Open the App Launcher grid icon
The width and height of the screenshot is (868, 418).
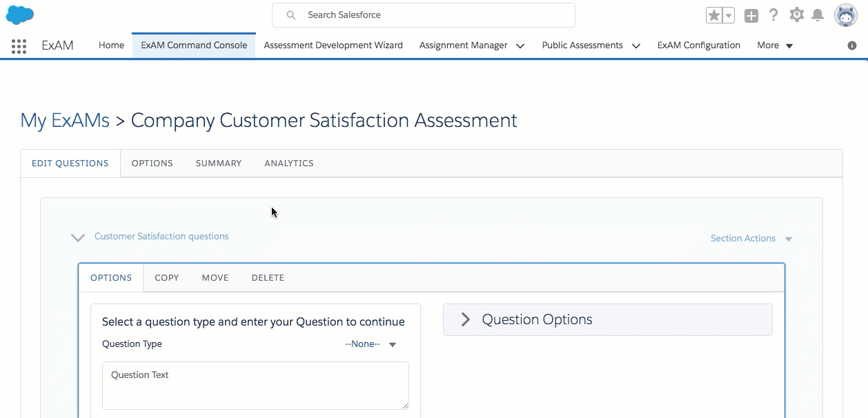point(19,46)
